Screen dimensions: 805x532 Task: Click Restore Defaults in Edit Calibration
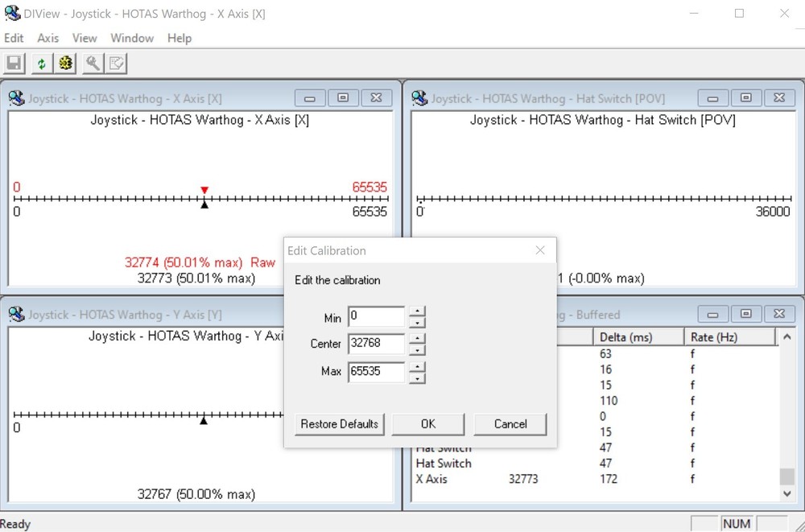pyautogui.click(x=340, y=424)
